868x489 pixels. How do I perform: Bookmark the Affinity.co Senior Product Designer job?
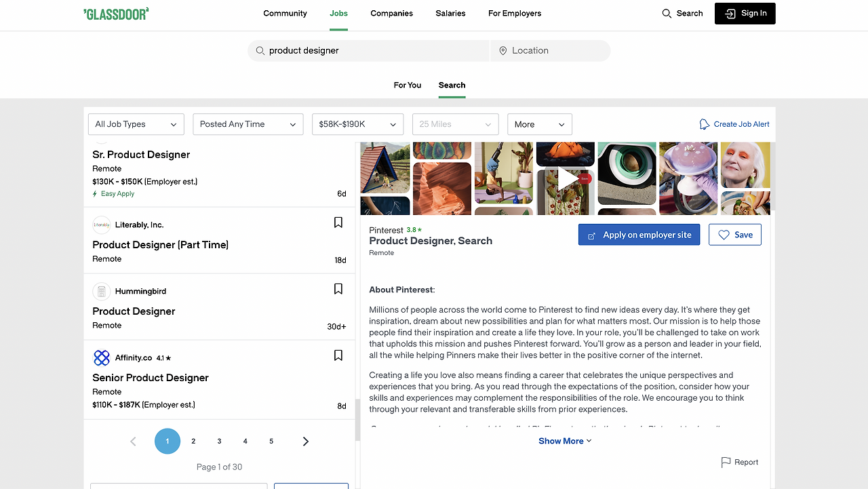338,355
